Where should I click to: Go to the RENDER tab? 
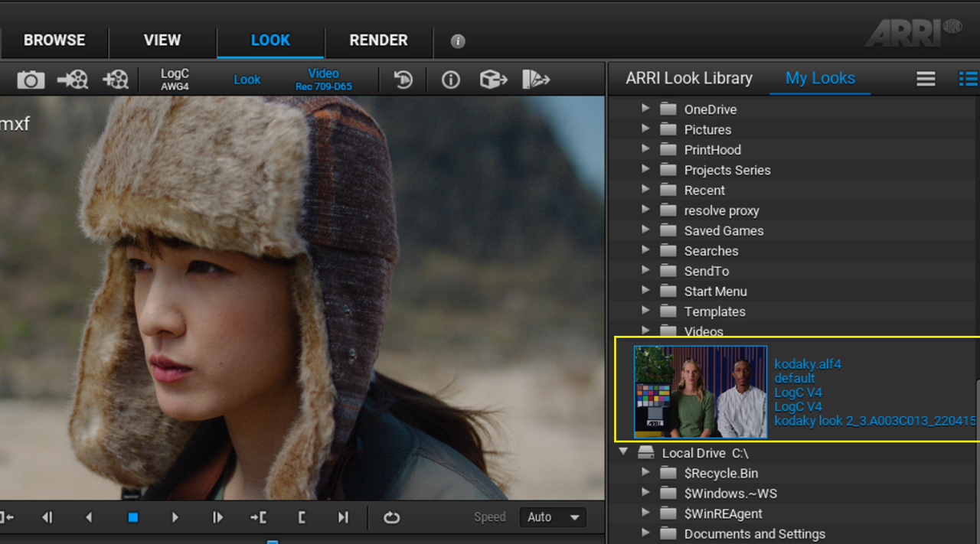tap(379, 41)
